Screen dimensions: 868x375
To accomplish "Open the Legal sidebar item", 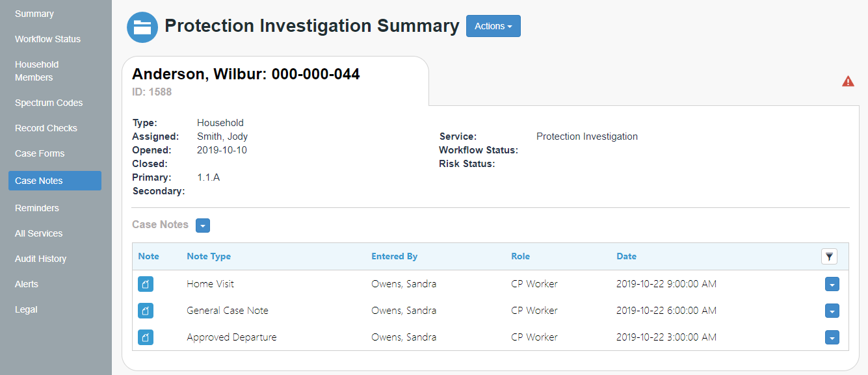I will (26, 309).
